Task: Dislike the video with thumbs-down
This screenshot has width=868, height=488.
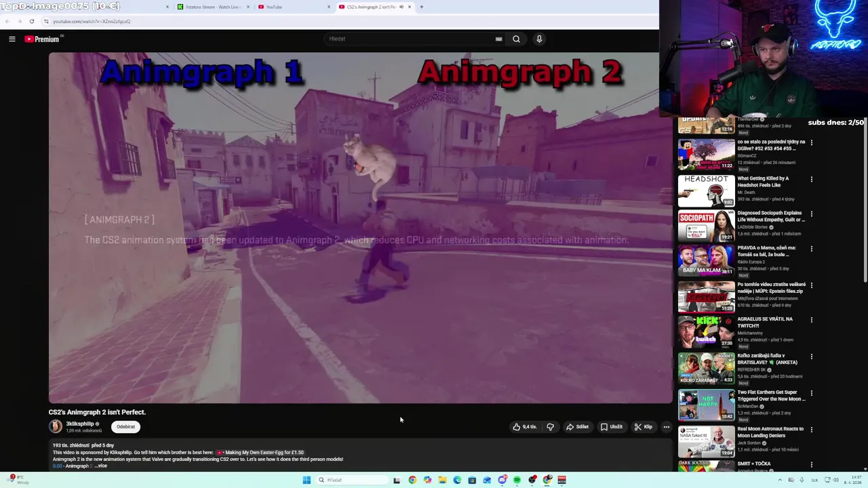Action: (551, 427)
